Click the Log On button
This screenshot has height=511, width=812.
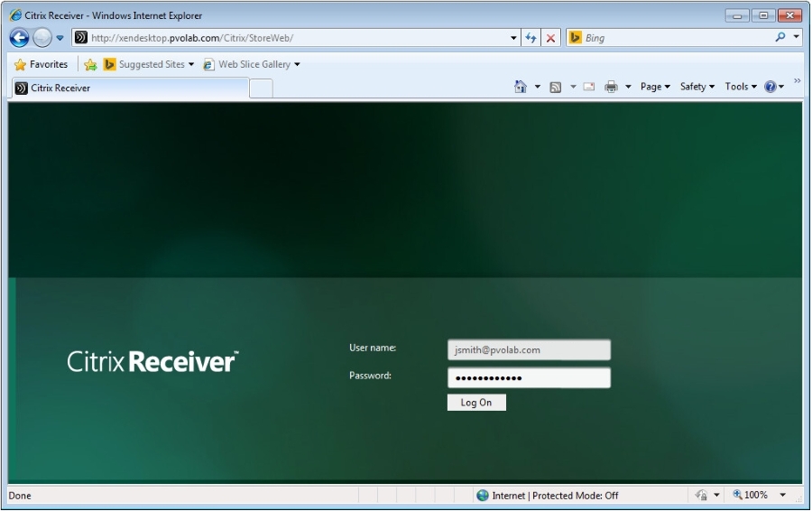click(476, 403)
